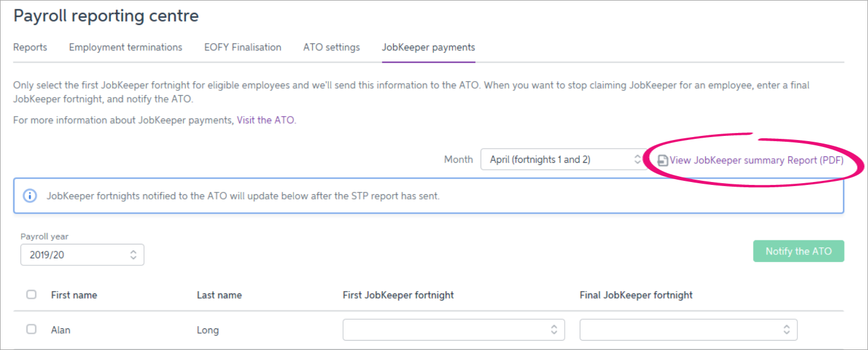Open Alan's Final JobKeeper fortnight dropdown
The image size is (868, 350).
[688, 330]
